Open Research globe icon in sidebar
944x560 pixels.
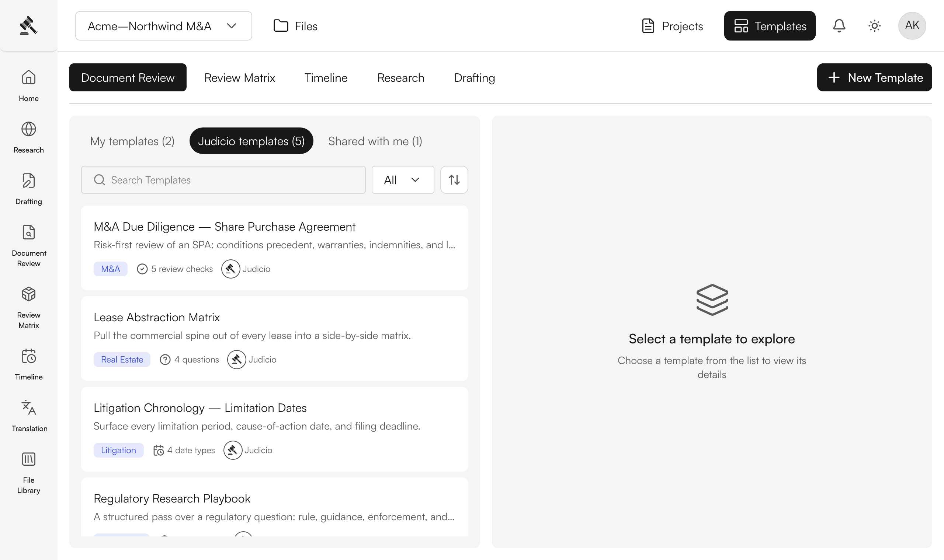[29, 129]
